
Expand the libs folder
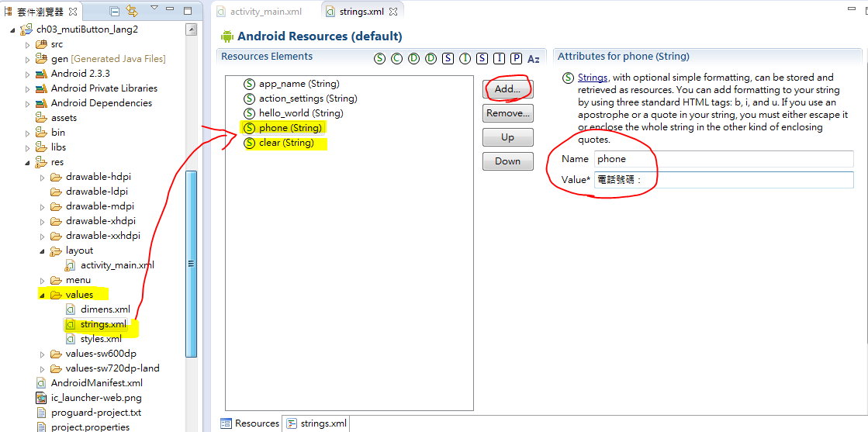point(27,147)
